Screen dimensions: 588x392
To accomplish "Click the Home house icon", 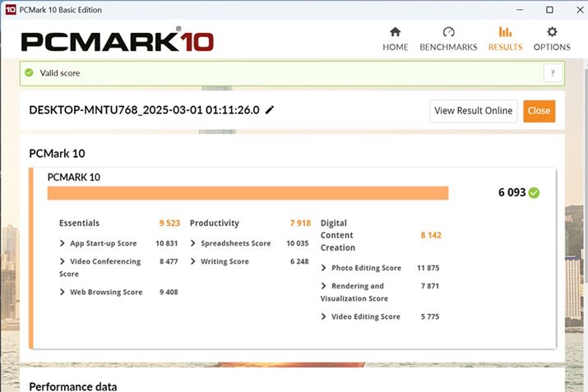I will [395, 32].
